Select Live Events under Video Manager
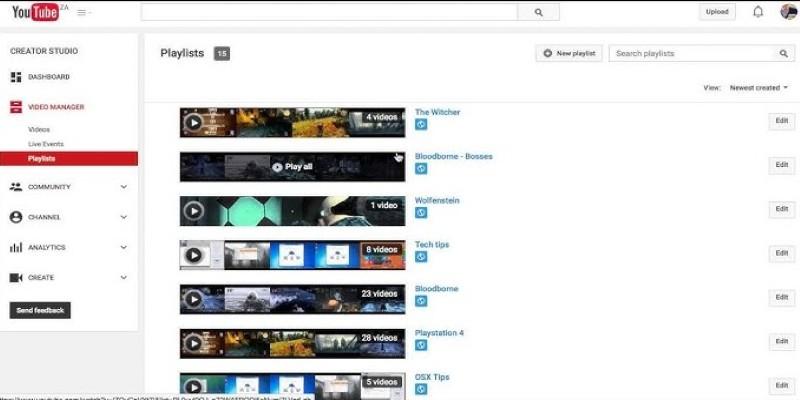 point(45,144)
